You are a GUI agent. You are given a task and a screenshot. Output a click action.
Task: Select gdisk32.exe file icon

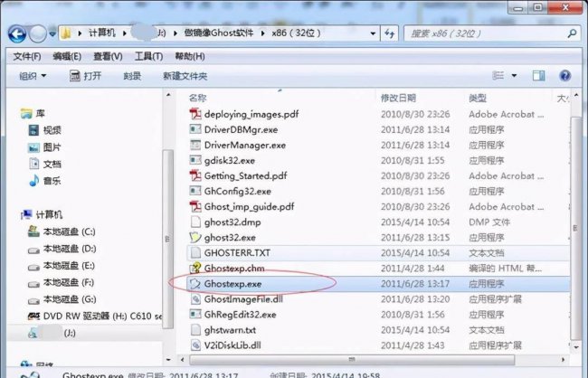click(x=195, y=160)
